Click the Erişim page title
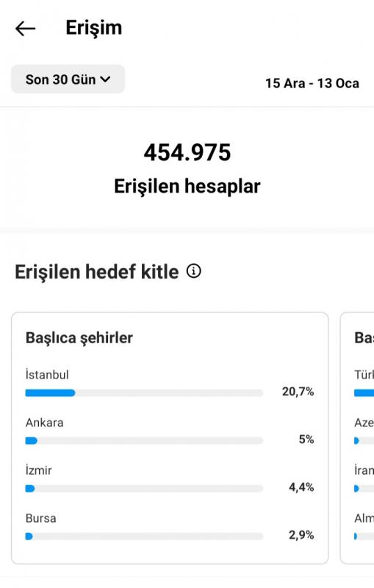The height and width of the screenshot is (588, 374). click(x=94, y=28)
